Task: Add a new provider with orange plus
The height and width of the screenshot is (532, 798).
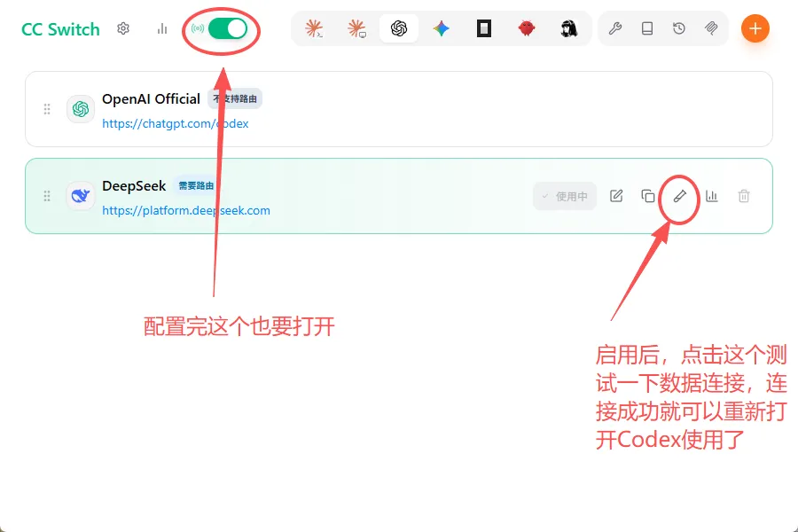Action: [x=755, y=28]
